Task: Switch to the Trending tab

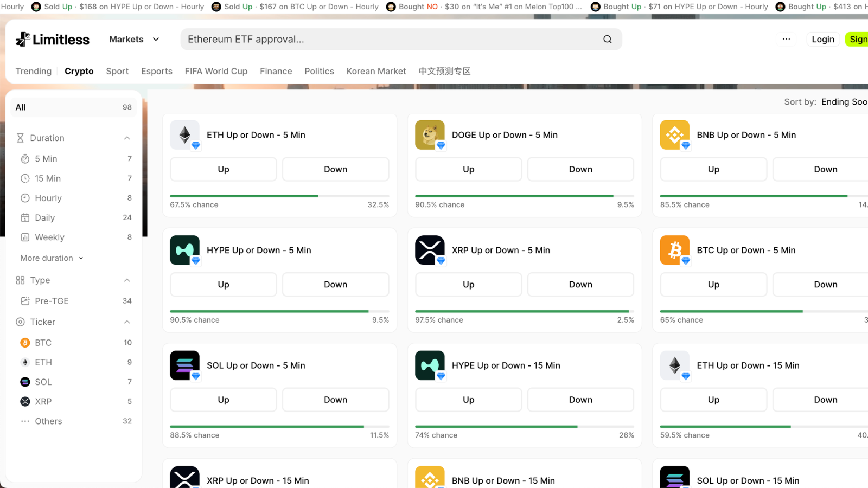Action: coord(34,71)
